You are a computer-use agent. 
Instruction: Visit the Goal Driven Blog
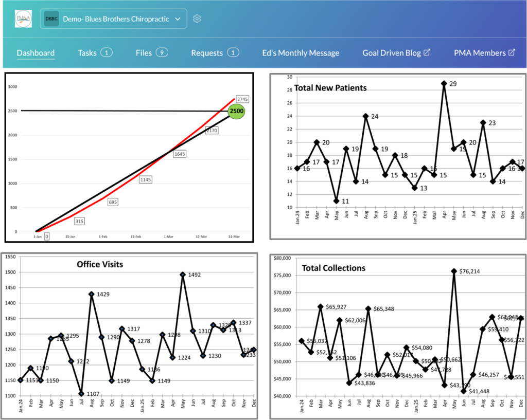(394, 52)
